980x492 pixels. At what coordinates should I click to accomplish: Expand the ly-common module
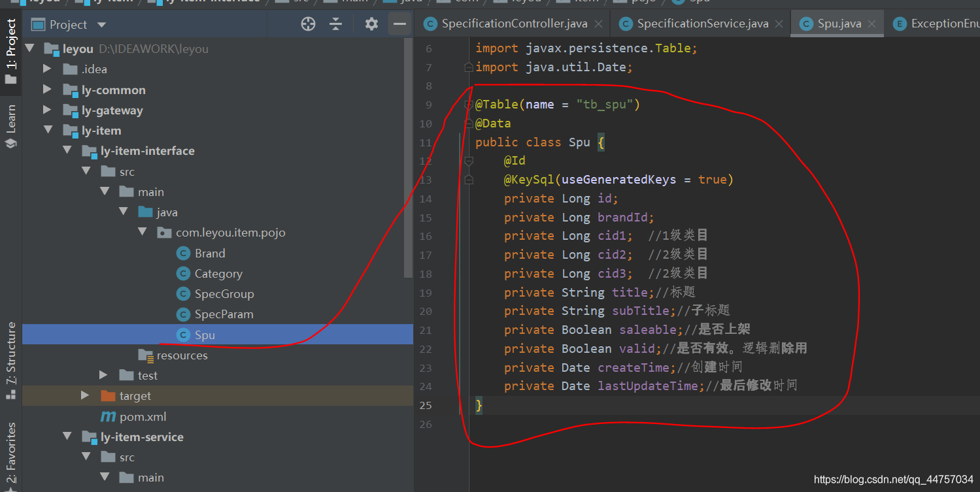tap(47, 90)
